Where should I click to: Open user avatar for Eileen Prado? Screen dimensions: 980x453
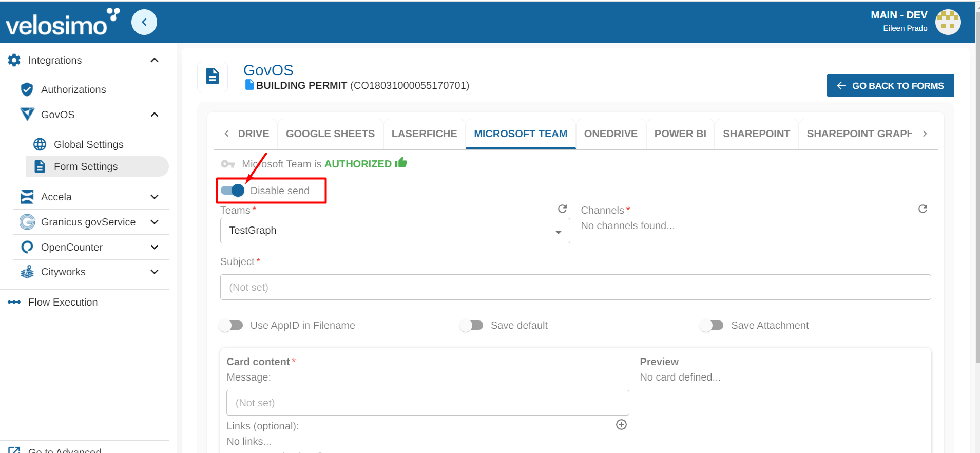coord(948,22)
